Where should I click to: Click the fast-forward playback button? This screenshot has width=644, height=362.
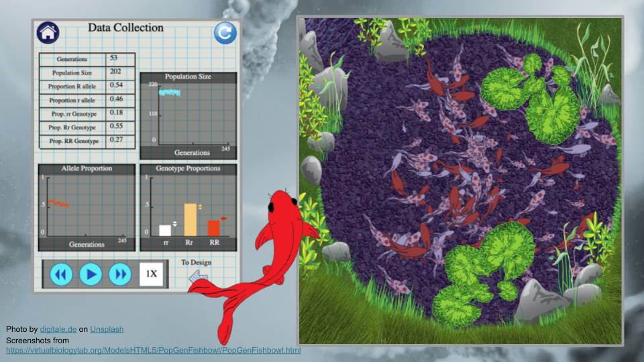pyautogui.click(x=120, y=274)
